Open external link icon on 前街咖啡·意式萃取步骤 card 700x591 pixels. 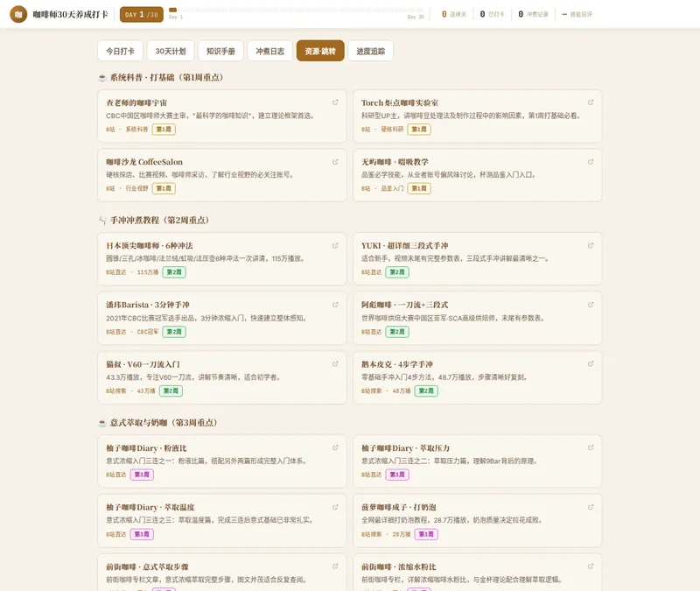tap(335, 566)
